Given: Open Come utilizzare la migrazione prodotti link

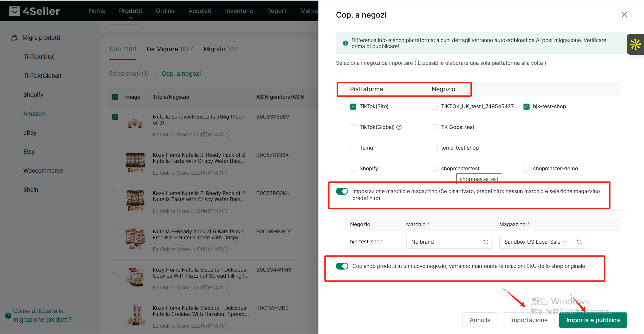Looking at the screenshot, I should click(x=42, y=315).
